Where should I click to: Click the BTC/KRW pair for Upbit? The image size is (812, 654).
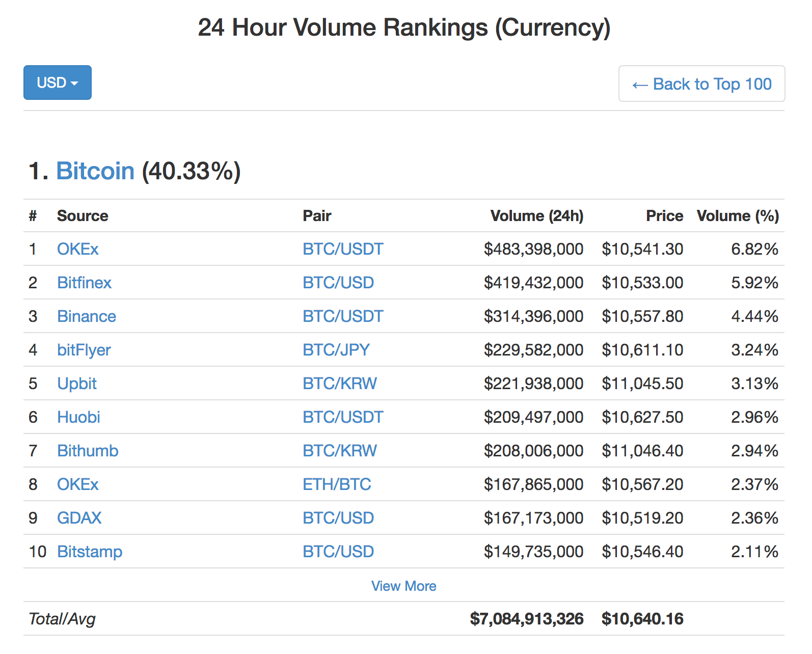[x=340, y=384]
